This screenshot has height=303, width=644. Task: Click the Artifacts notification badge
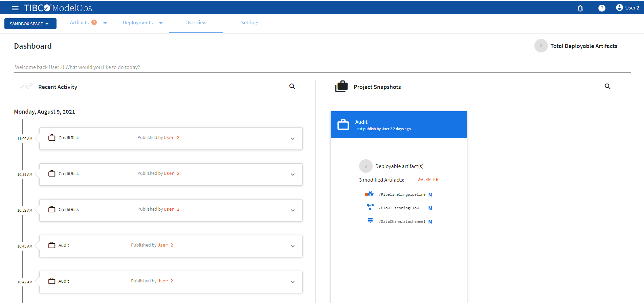click(94, 22)
